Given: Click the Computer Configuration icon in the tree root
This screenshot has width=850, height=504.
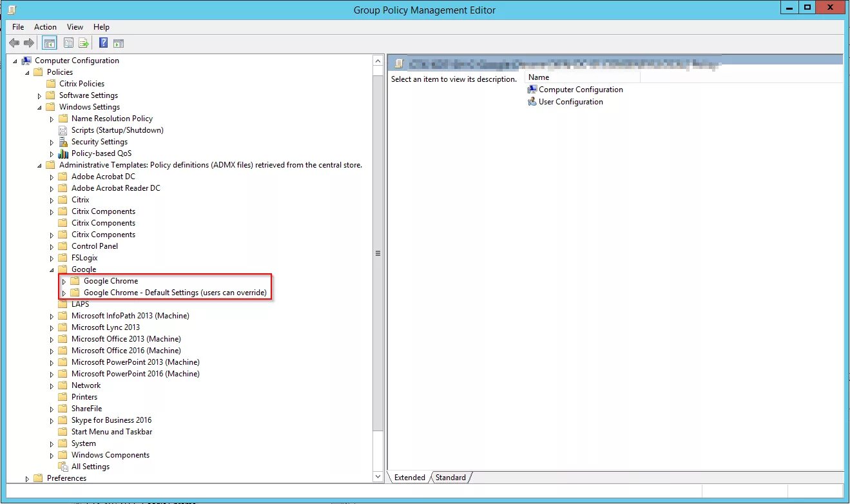Looking at the screenshot, I should click(26, 61).
